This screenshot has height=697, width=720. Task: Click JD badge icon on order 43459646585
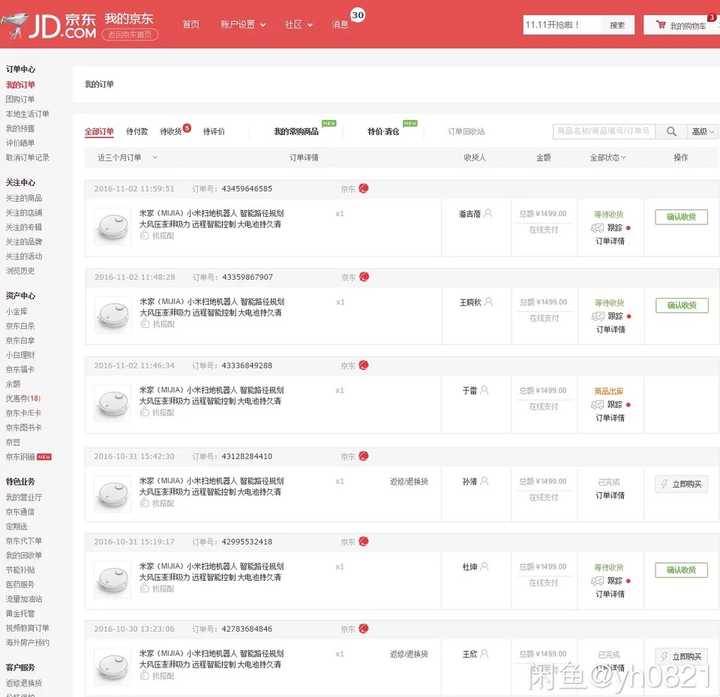pyautogui.click(x=363, y=188)
